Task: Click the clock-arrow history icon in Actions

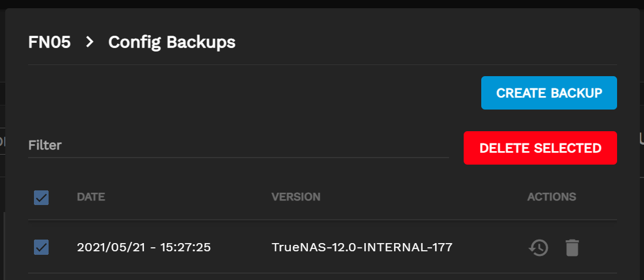Action: coord(538,248)
